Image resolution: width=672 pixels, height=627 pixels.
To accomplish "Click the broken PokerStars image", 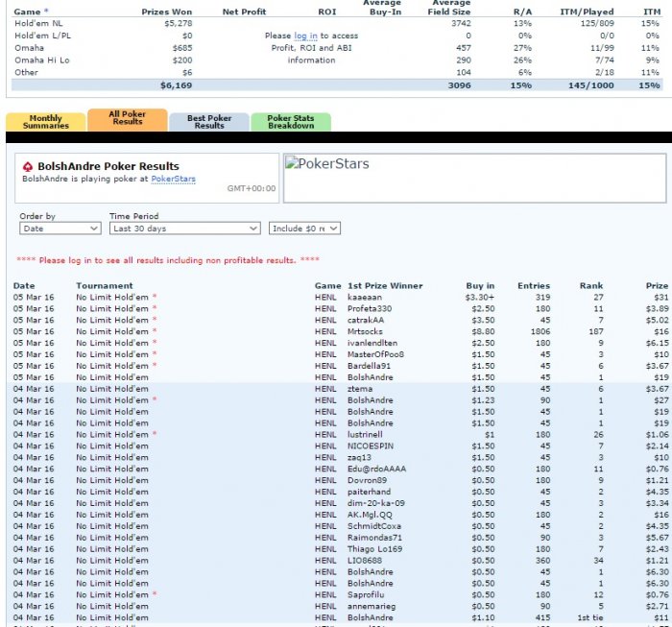I will (327, 164).
